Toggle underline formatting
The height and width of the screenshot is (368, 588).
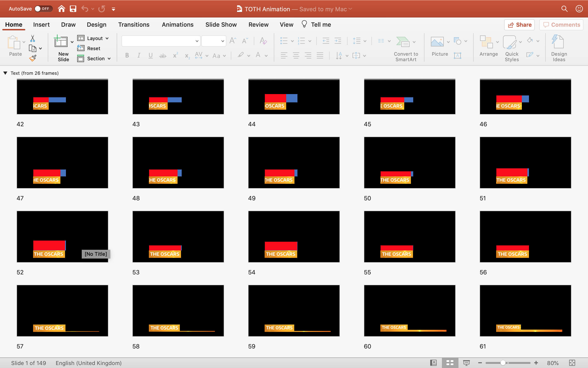151,56
